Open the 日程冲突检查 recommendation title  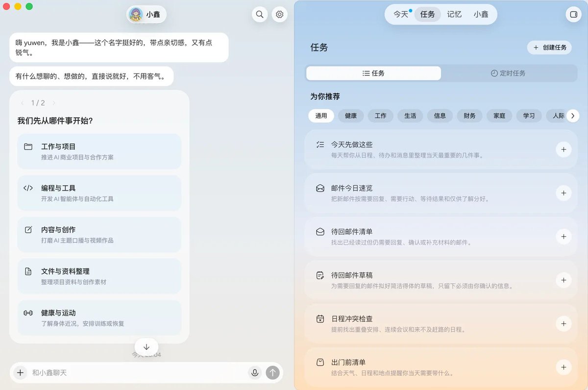[352, 319]
